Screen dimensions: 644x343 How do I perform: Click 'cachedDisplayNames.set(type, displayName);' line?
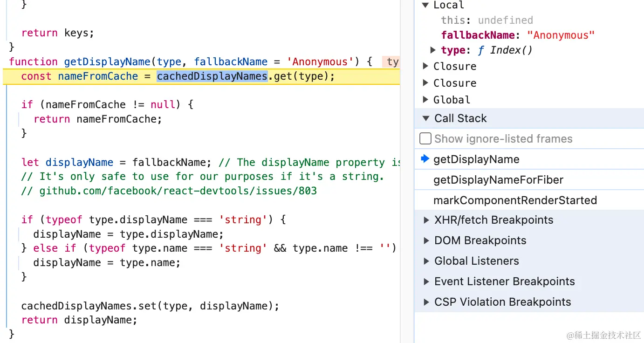coord(150,306)
